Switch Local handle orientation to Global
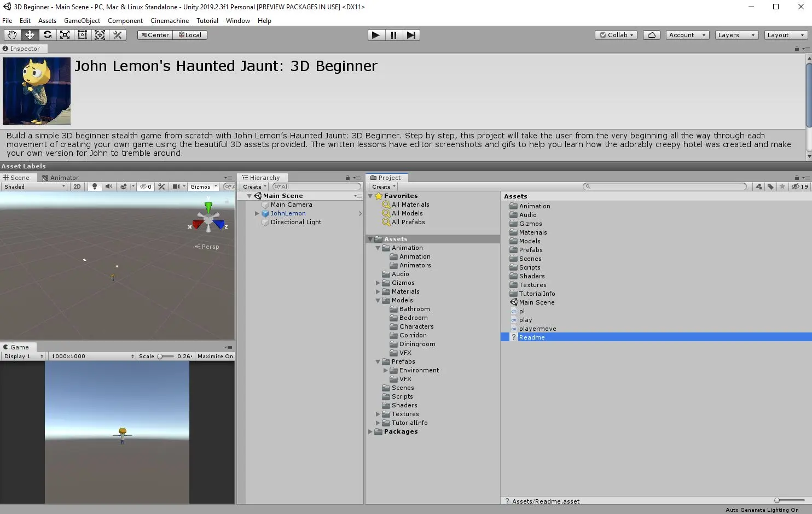Viewport: 812px width, 514px height. (x=190, y=34)
